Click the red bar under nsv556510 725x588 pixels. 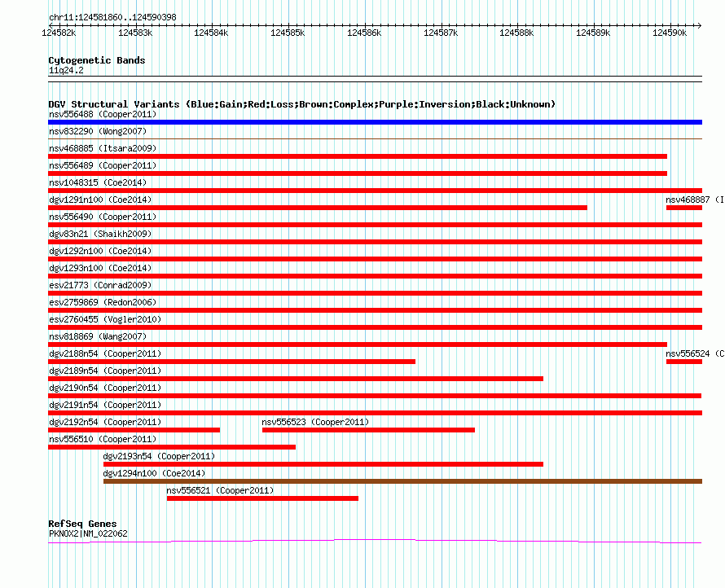tap(172, 447)
